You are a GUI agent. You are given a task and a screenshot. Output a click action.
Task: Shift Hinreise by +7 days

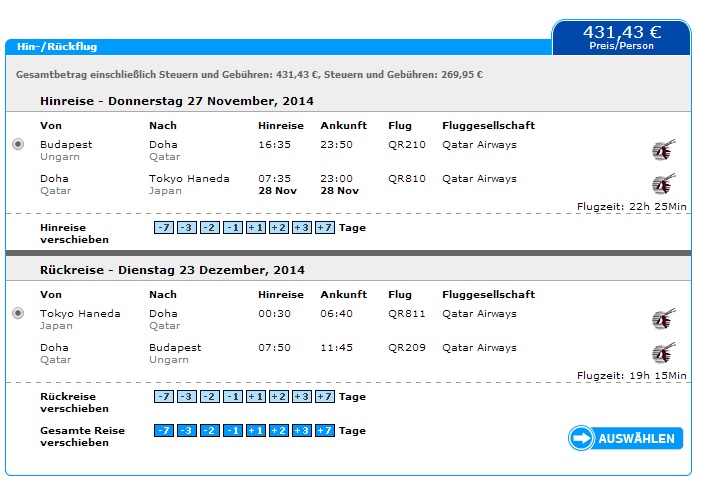point(325,227)
